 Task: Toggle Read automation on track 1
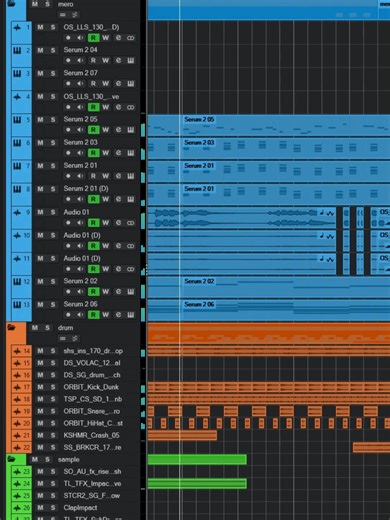(93, 38)
